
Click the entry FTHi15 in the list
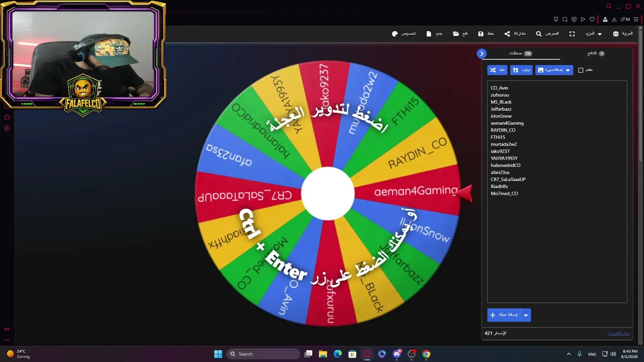tap(498, 137)
